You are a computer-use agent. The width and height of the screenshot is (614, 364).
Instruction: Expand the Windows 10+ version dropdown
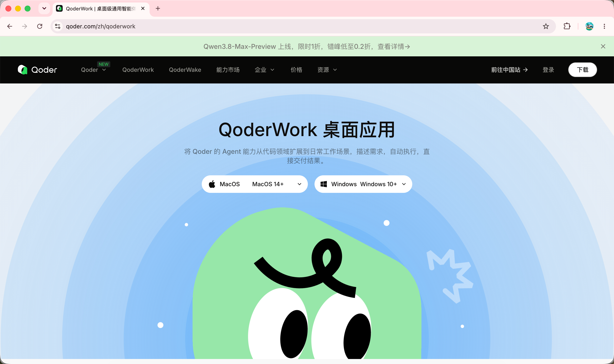(x=404, y=184)
